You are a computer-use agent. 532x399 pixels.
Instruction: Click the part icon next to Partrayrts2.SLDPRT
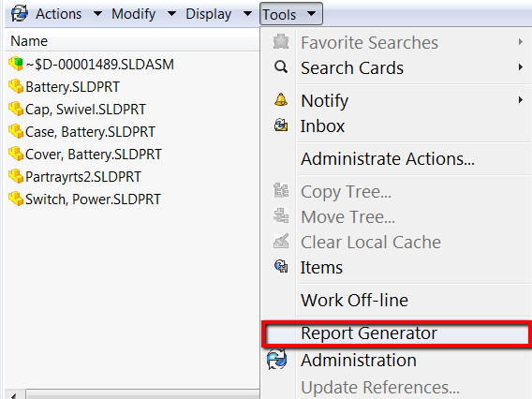[x=16, y=176]
